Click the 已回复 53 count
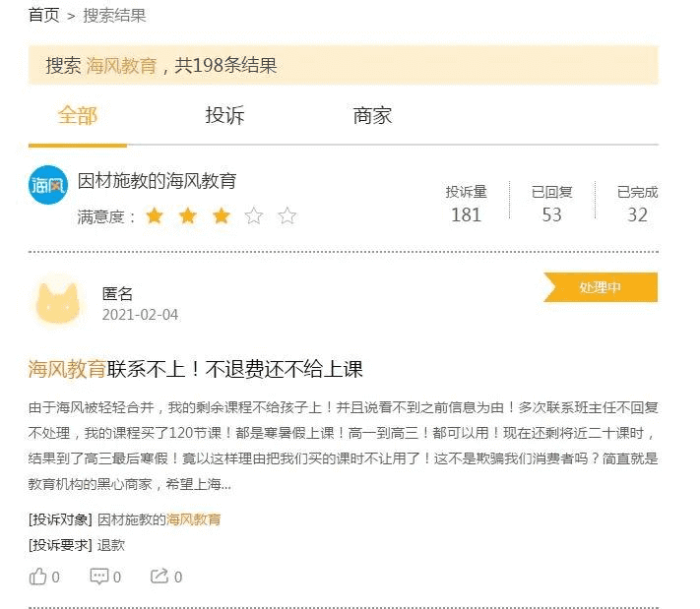 click(x=551, y=204)
